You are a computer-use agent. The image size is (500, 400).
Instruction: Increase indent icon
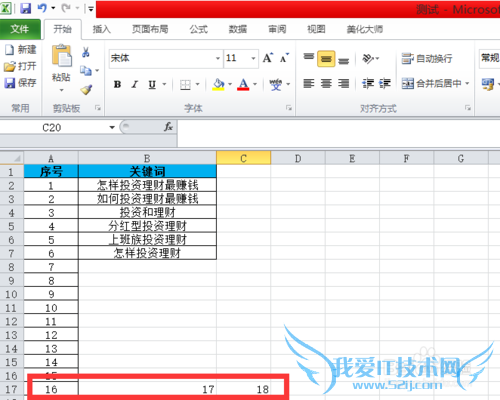(x=385, y=83)
